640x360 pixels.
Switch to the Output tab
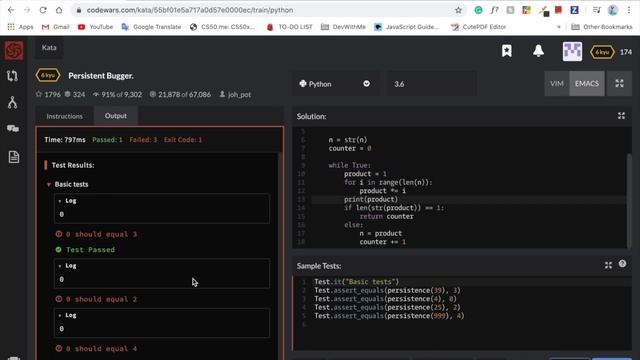point(116,116)
